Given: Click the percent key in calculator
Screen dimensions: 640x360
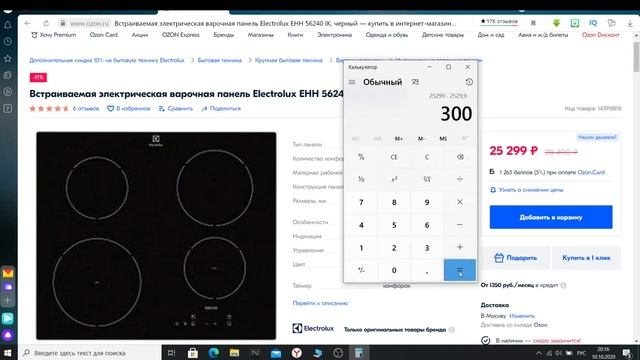Looking at the screenshot, I should [x=361, y=157].
